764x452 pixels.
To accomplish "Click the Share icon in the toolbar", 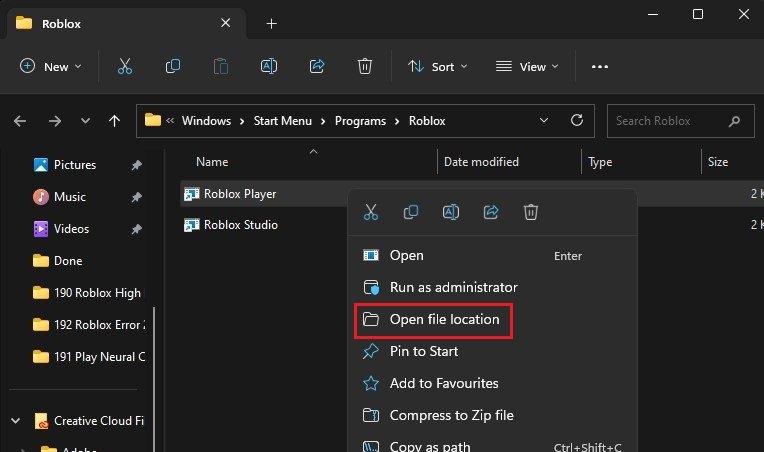I will pyautogui.click(x=317, y=66).
